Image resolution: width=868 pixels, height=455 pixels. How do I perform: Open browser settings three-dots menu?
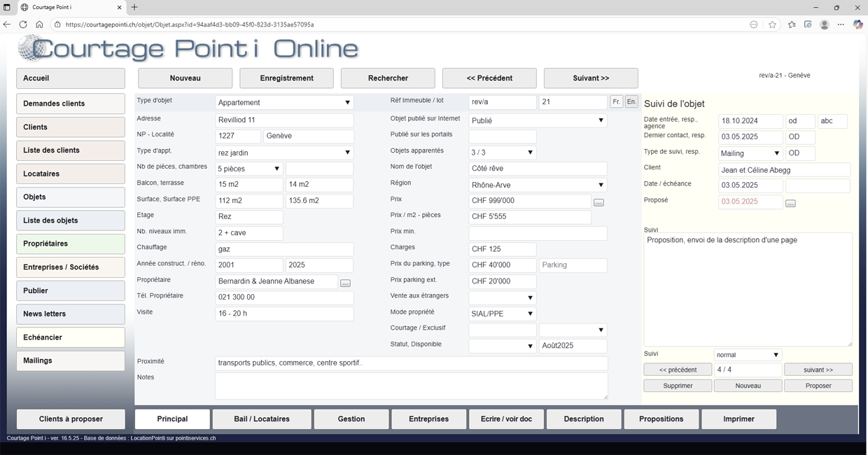841,24
